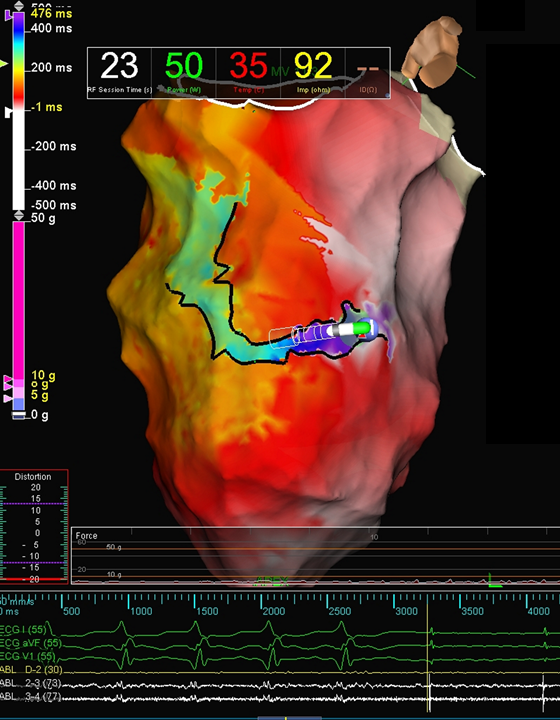Click the 200 ms color scale label

point(51,68)
